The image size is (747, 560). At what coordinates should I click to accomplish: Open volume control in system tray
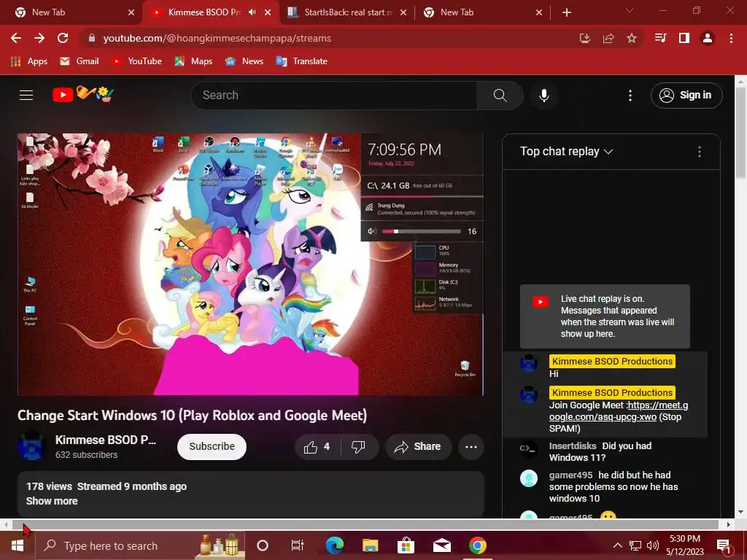[x=653, y=545]
